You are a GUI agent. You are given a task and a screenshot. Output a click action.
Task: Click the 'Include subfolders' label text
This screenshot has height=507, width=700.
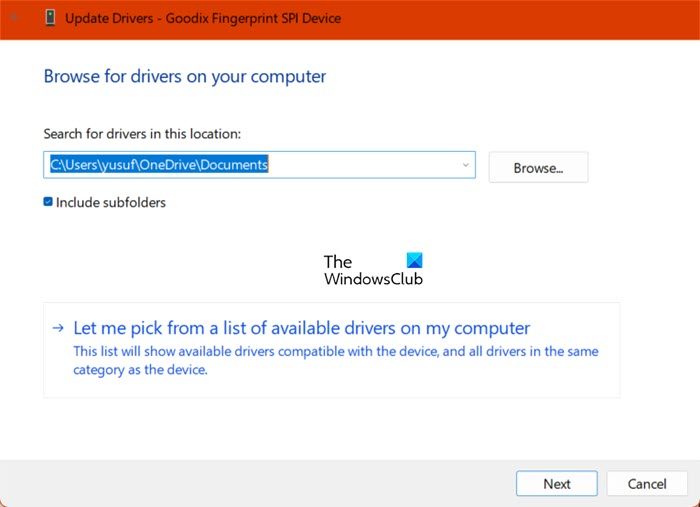(x=111, y=203)
